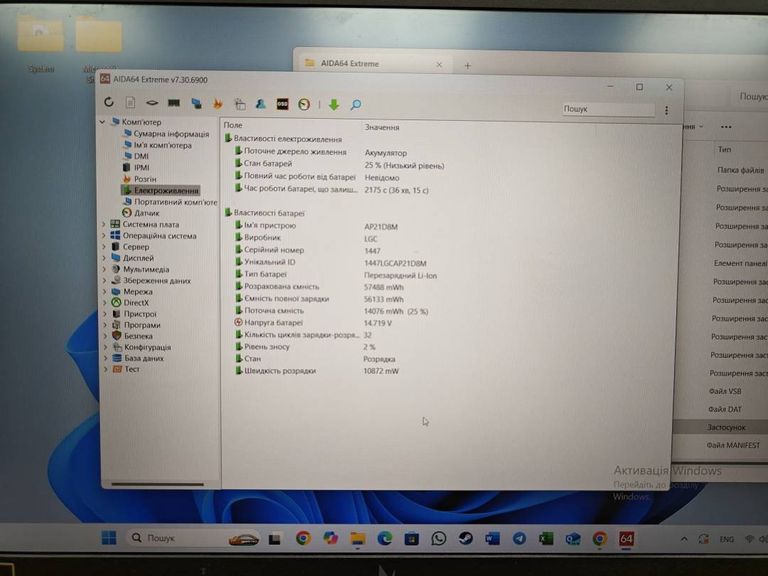
Task: Open the three-dot More menu in Explorer
Action: coord(726,127)
